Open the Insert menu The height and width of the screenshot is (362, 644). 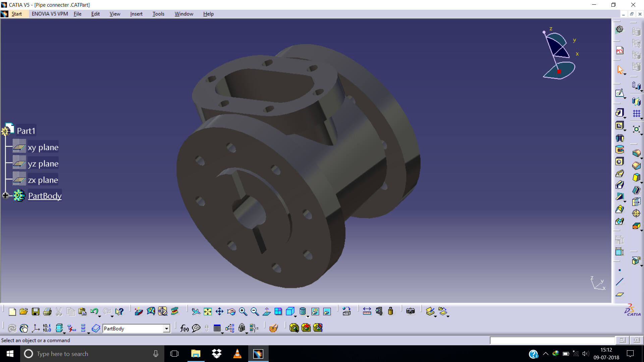136,14
